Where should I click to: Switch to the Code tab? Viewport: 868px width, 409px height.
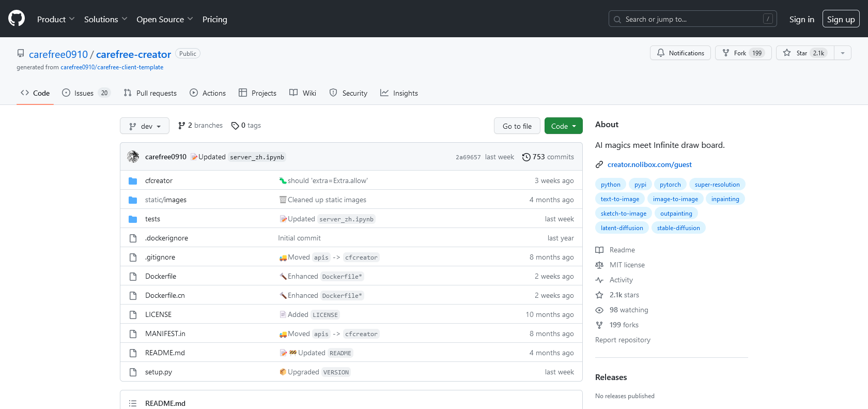[x=35, y=93]
